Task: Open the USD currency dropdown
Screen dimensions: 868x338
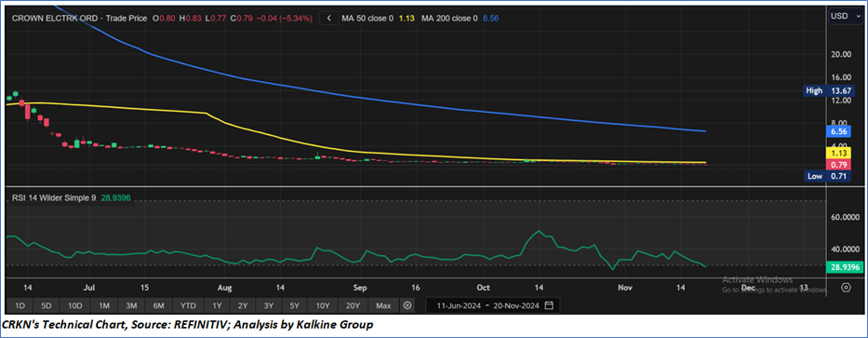Action: coord(846,17)
